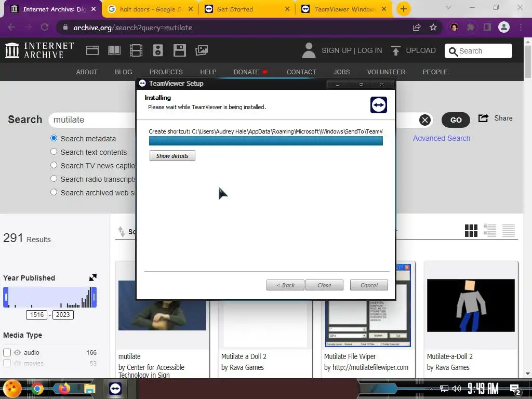Viewport: 532px width, 399px height.
Task: Expand the Year Published histogram
Action: point(93,277)
